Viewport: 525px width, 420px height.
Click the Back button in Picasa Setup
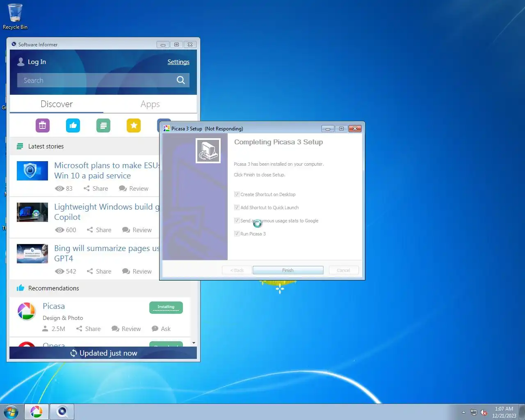(x=237, y=270)
